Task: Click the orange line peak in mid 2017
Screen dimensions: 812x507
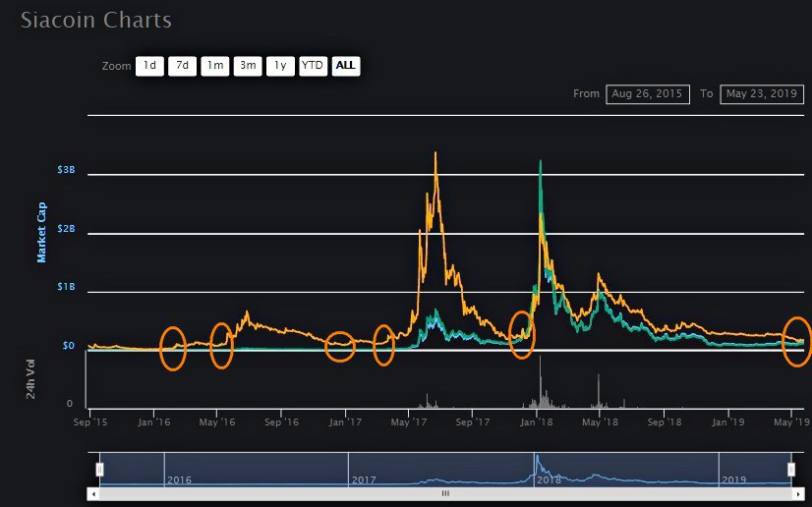Action: (x=435, y=153)
